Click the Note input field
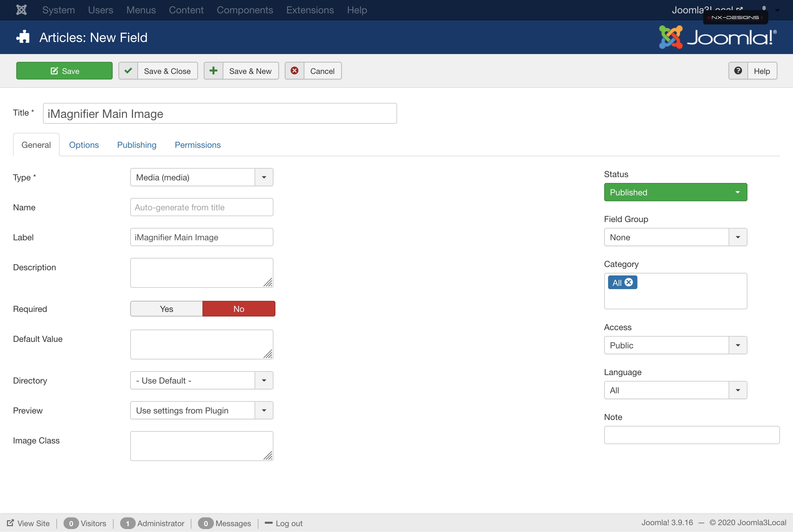The image size is (793, 532). pyautogui.click(x=692, y=435)
